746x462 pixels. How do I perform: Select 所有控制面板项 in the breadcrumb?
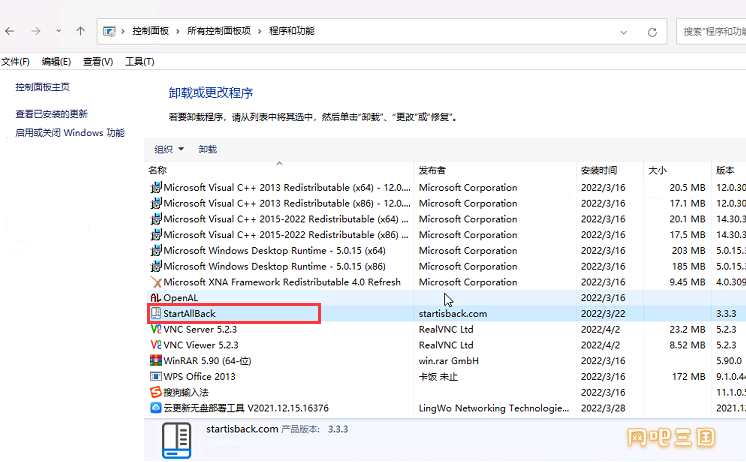[219, 31]
